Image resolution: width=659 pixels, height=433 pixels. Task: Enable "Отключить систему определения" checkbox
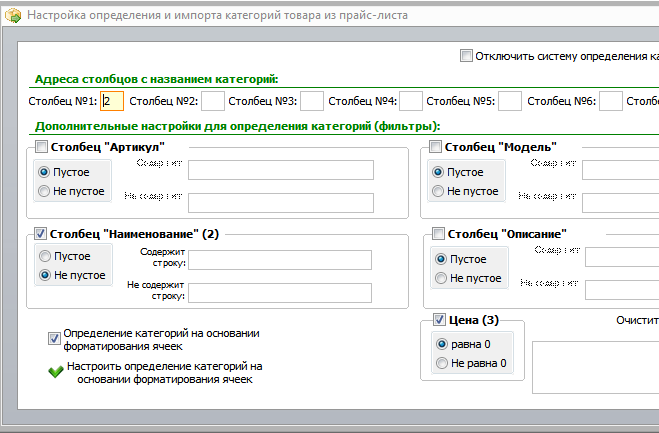(x=466, y=55)
